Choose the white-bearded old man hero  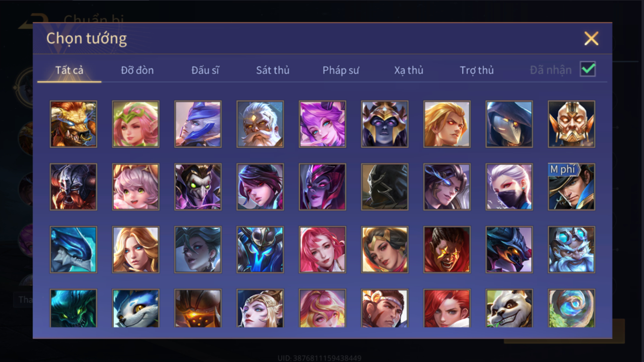pyautogui.click(x=260, y=124)
